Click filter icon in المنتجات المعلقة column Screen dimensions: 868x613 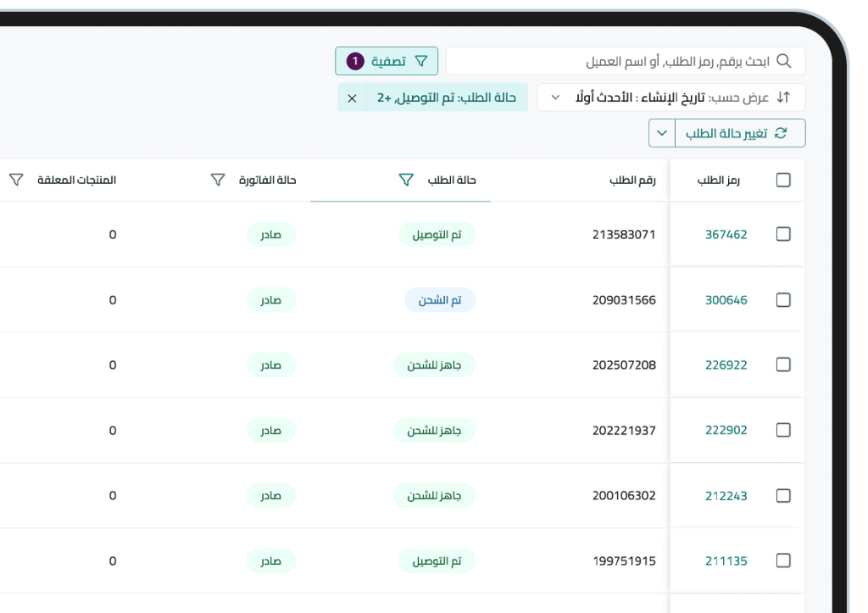(16, 180)
